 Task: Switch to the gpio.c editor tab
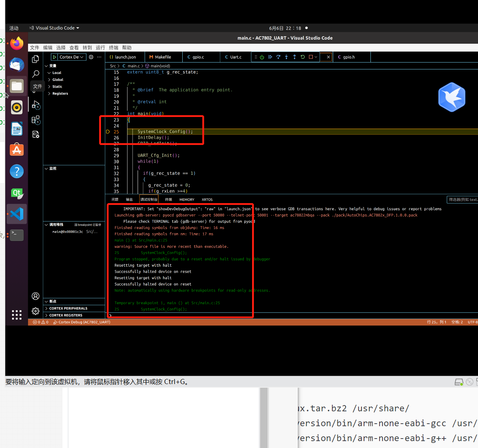point(202,57)
